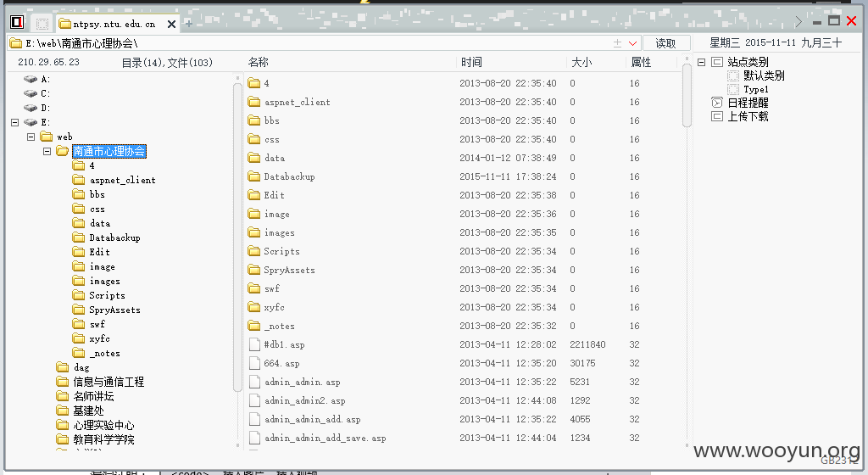Select the 南通市心理协会 folder in tree
The width and height of the screenshot is (868, 475).
tap(109, 151)
